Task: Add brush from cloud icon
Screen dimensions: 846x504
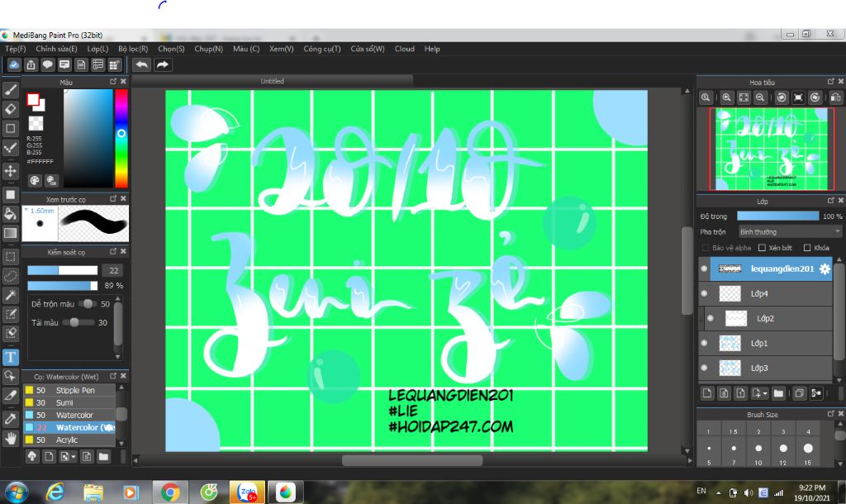Action: click(32, 457)
